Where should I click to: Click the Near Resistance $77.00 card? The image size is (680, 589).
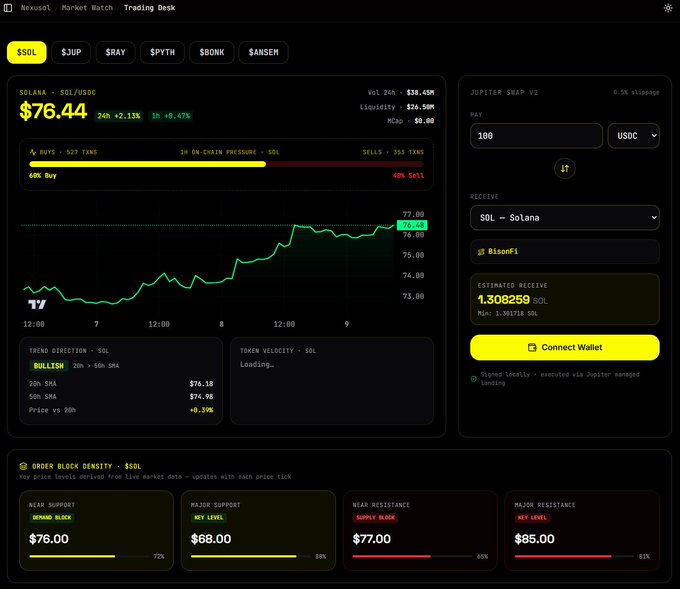[420, 530]
